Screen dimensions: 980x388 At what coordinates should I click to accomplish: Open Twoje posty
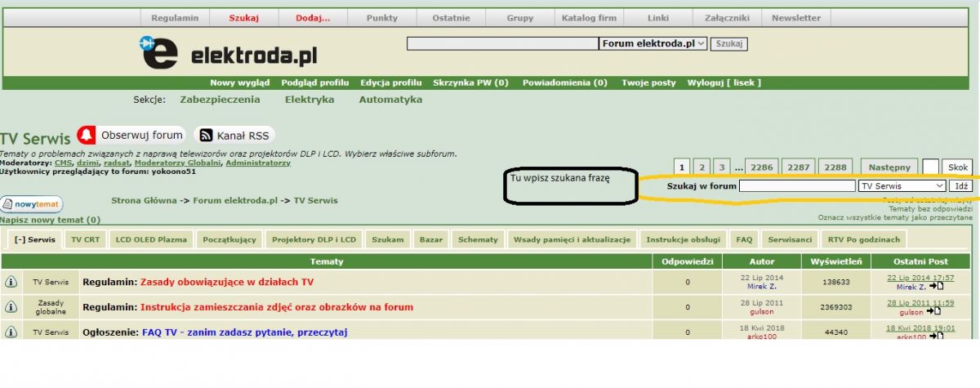(x=648, y=83)
